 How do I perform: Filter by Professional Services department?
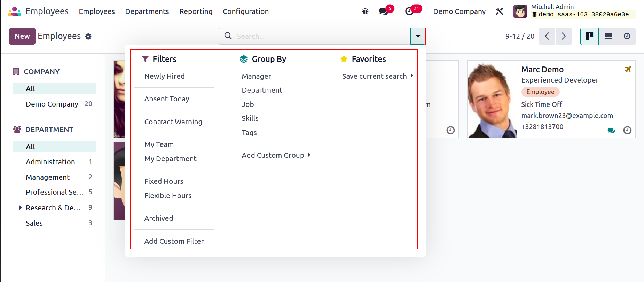tap(55, 192)
